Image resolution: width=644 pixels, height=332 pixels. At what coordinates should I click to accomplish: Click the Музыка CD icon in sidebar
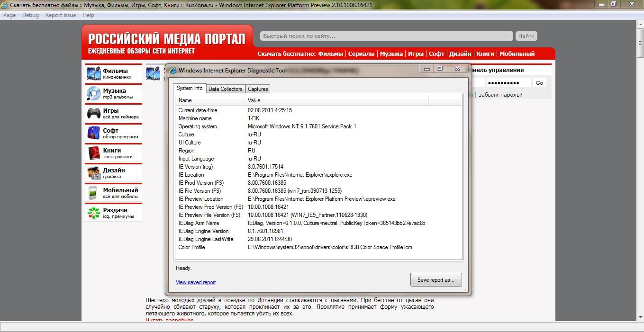click(x=93, y=93)
